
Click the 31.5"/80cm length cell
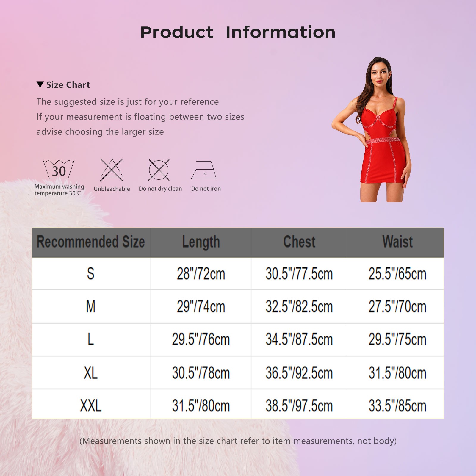[x=201, y=405]
